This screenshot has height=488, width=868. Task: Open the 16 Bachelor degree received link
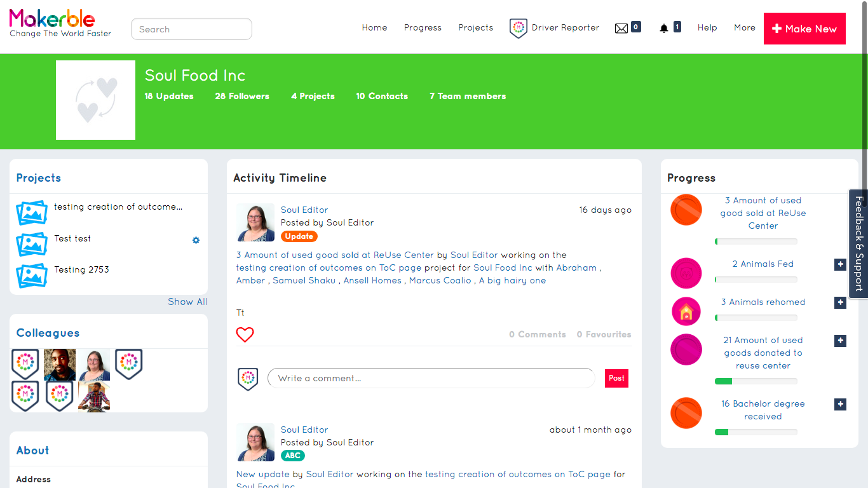pyautogui.click(x=763, y=410)
